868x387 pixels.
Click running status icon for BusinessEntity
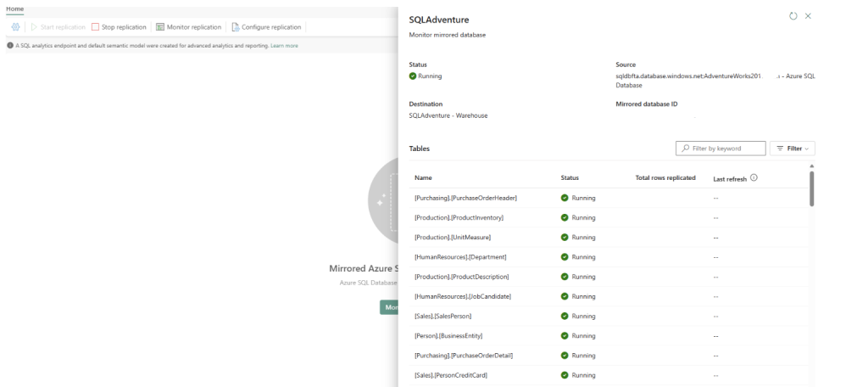coord(565,335)
